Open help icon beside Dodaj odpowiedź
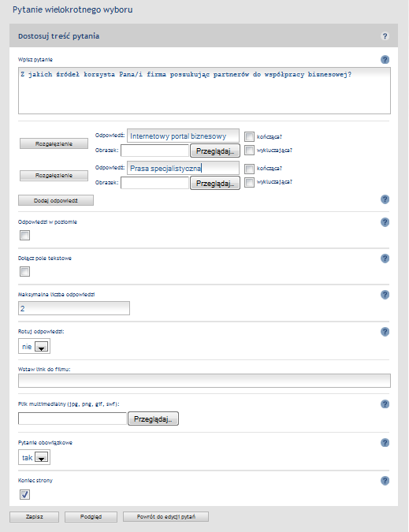The height and width of the screenshot is (532, 409). [x=385, y=199]
